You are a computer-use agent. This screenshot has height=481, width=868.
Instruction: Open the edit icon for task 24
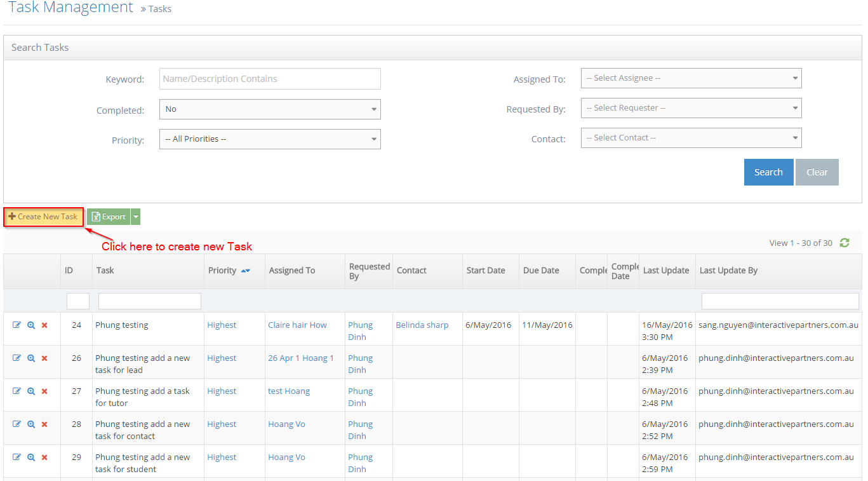click(17, 325)
